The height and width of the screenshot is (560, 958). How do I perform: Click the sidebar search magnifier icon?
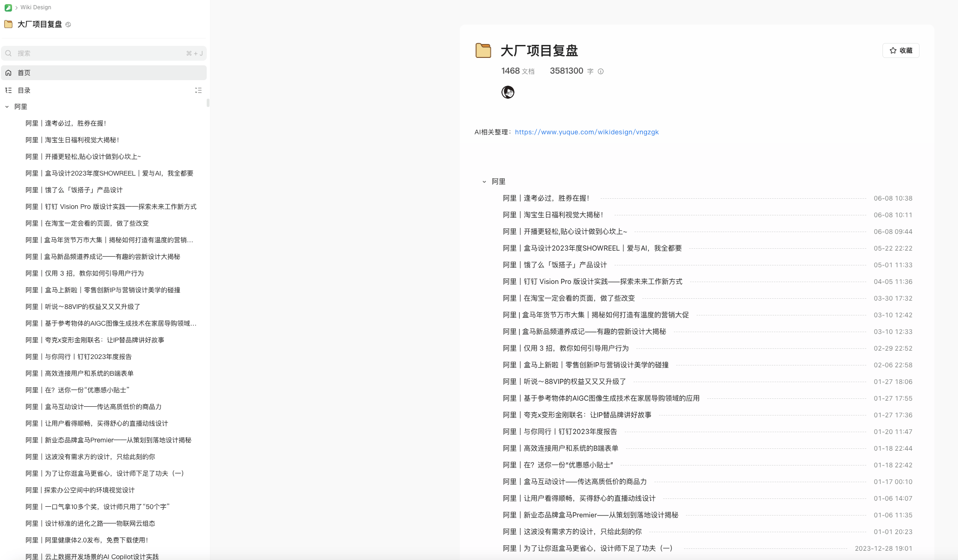tap(8, 53)
